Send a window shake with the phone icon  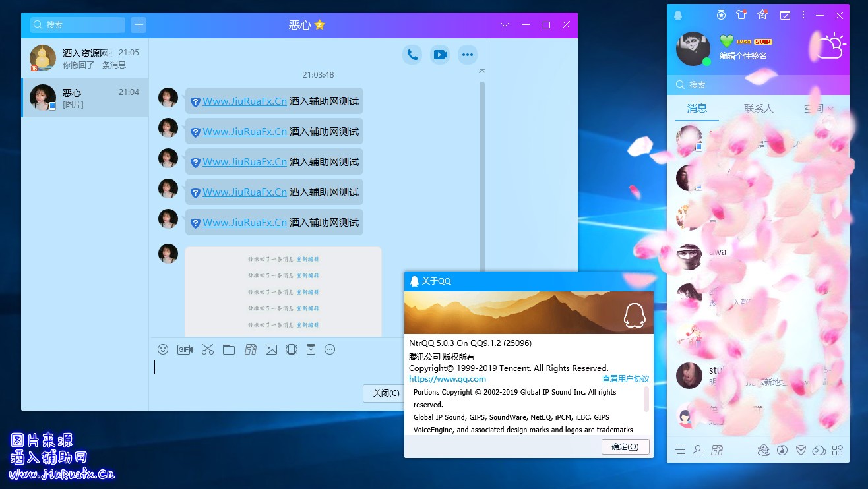[x=292, y=349]
